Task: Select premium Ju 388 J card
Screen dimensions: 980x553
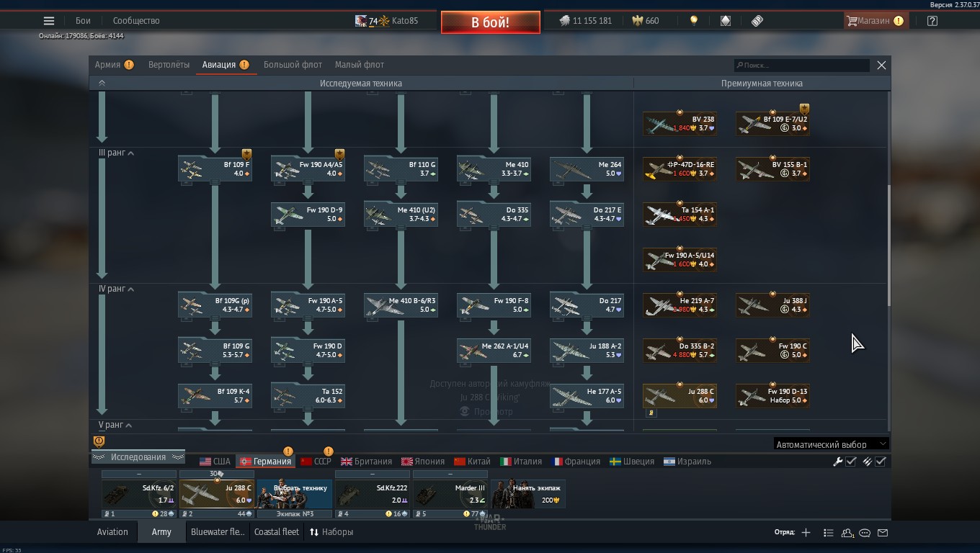Action: click(772, 305)
